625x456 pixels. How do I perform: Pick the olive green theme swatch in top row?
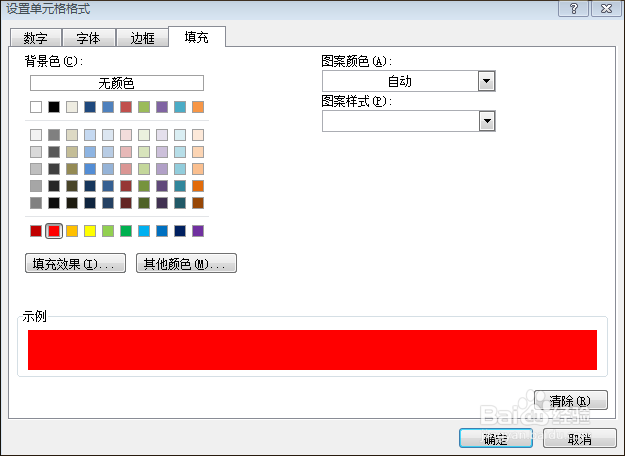tap(144, 107)
